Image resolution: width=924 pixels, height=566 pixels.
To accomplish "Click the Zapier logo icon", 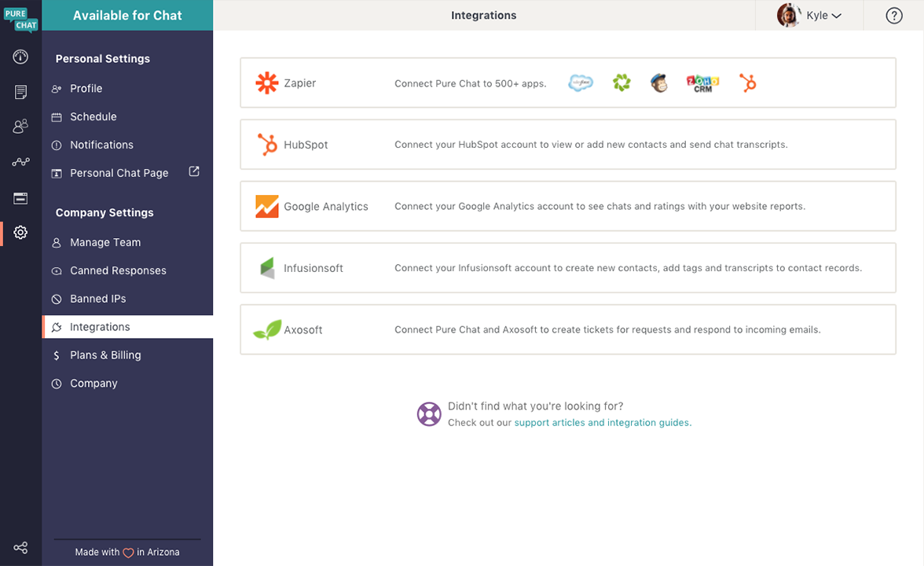I will 267,83.
